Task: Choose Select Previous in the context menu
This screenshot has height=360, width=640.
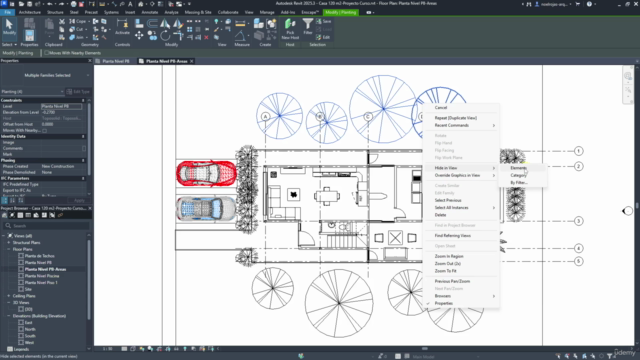Action: (x=448, y=200)
